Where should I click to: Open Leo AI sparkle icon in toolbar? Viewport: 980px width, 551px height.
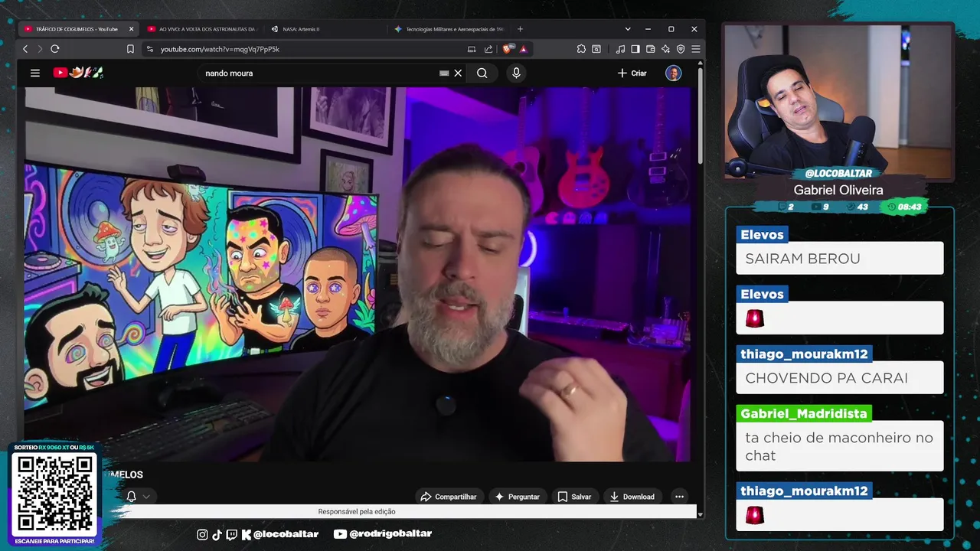(665, 49)
